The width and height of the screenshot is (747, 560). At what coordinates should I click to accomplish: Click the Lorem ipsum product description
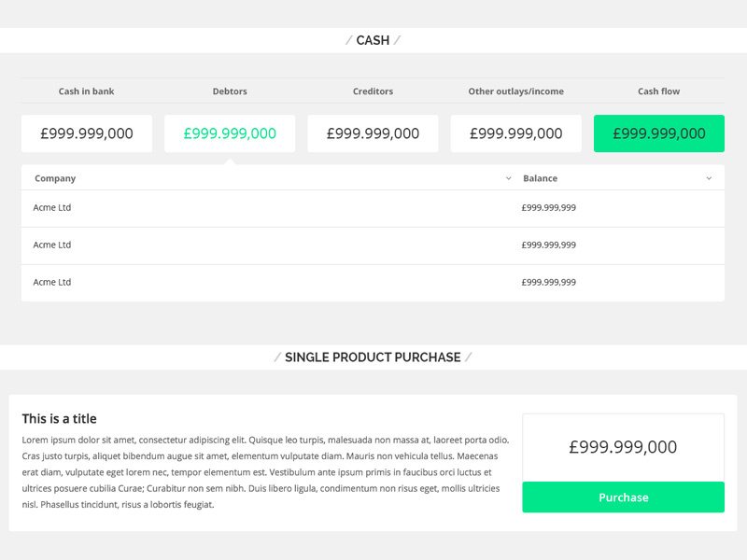tap(265, 472)
